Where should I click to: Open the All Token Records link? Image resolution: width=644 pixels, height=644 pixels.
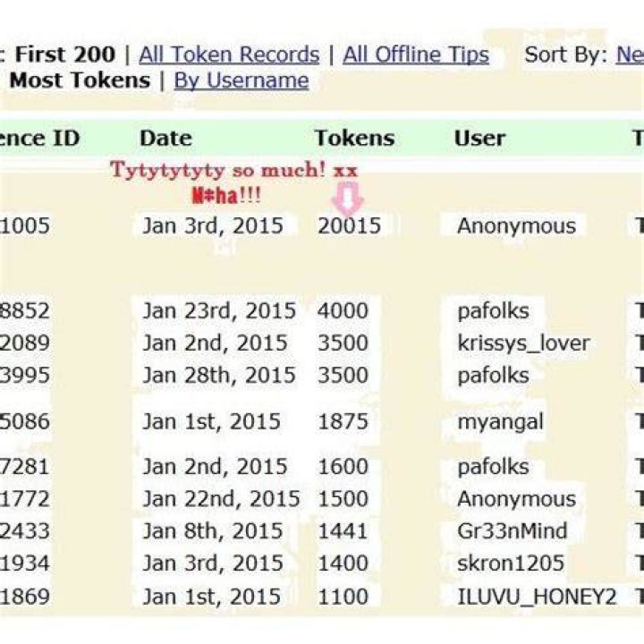tap(229, 55)
